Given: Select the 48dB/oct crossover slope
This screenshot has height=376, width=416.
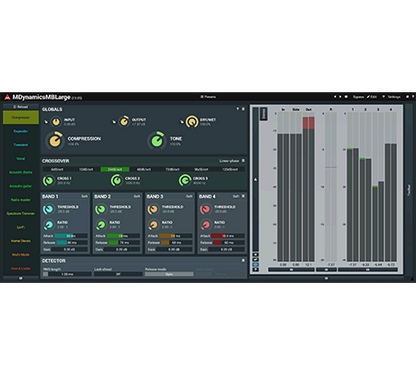Looking at the screenshot, I should tap(144, 169).
